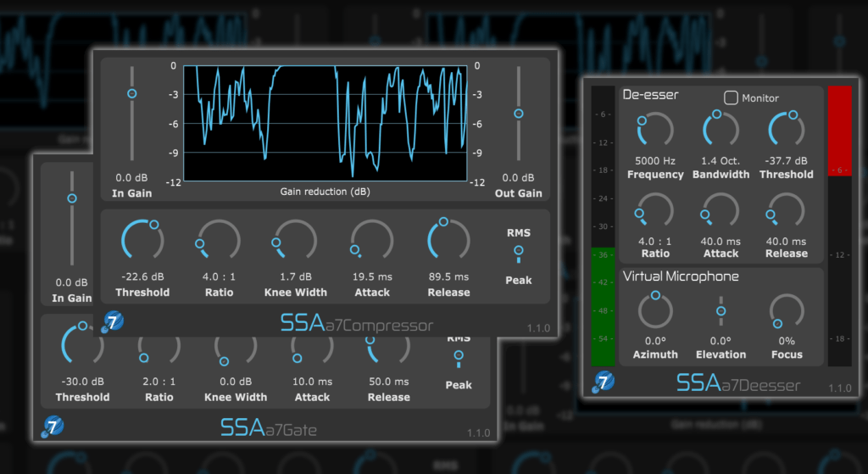Click the De-esser Attack knob

pyautogui.click(x=721, y=210)
